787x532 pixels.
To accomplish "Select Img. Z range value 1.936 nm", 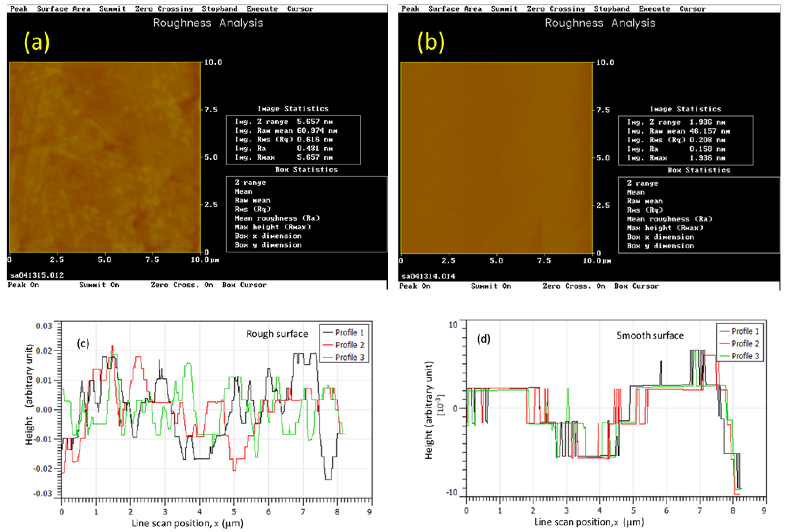I will [x=707, y=122].
